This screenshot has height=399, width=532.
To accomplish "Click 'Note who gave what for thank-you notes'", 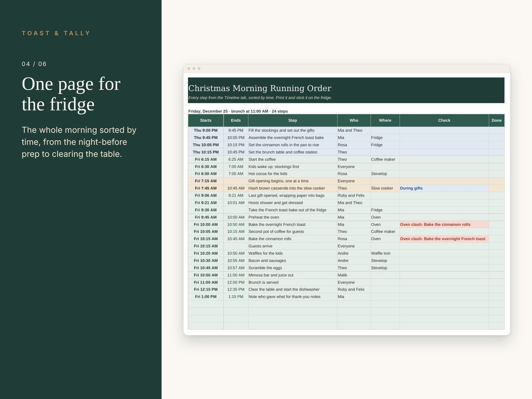I will [293, 297].
